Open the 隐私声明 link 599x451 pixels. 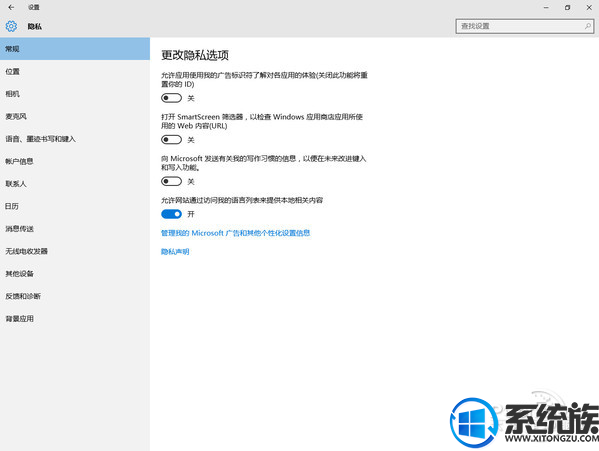coord(175,252)
